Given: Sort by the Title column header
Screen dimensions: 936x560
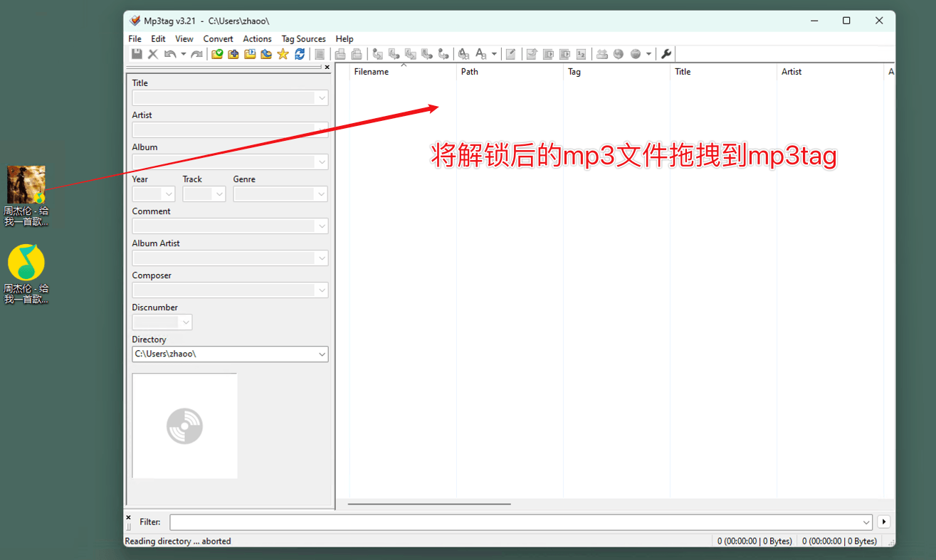Looking at the screenshot, I should pyautogui.click(x=723, y=72).
